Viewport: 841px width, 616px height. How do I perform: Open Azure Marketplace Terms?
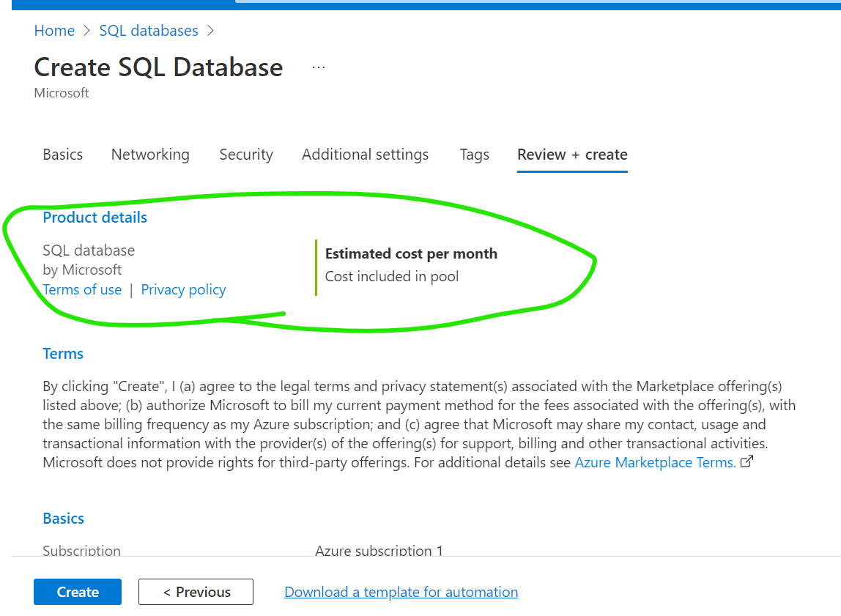coord(654,462)
